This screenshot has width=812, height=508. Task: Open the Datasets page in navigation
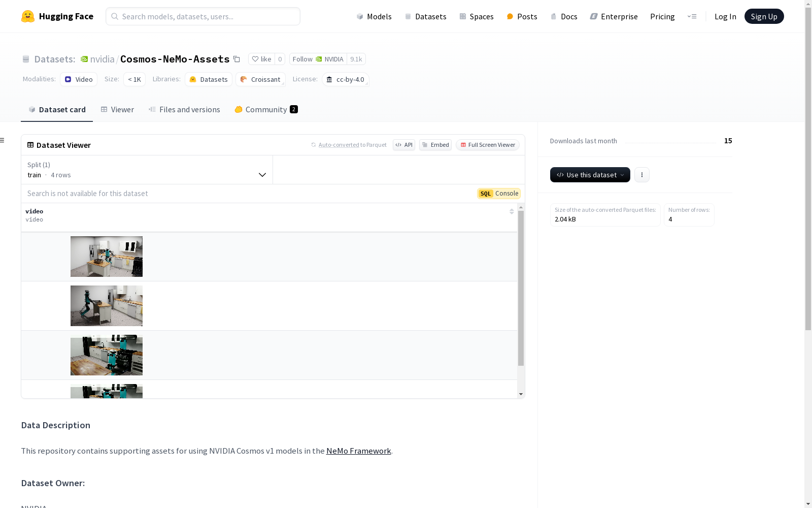coord(425,16)
